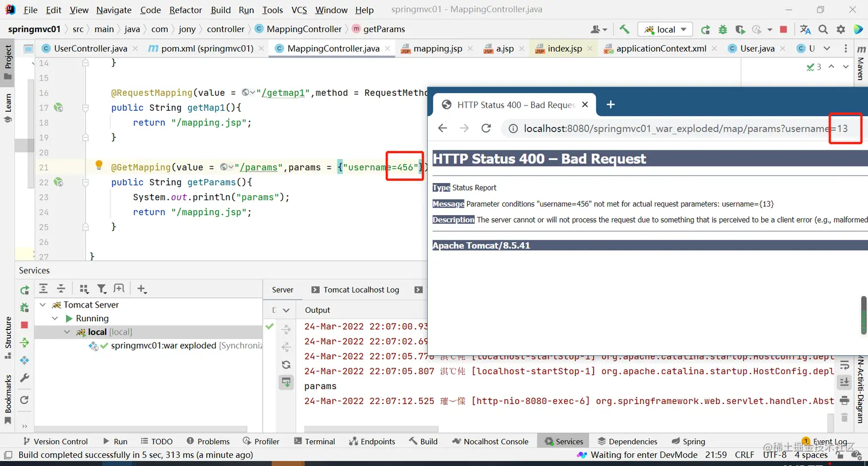Toggle the Maven tool window on the right stripe

pyautogui.click(x=860, y=63)
